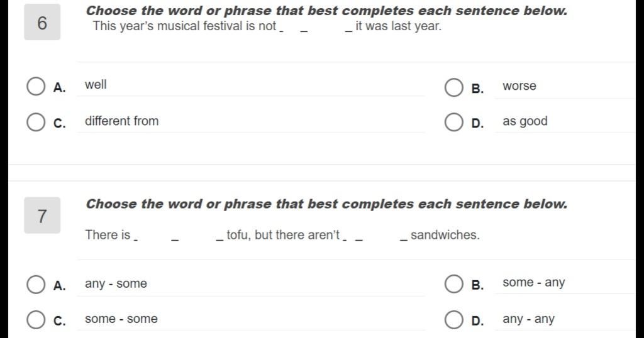Select radio button A 'any - some'
644x338 pixels.
tap(36, 284)
